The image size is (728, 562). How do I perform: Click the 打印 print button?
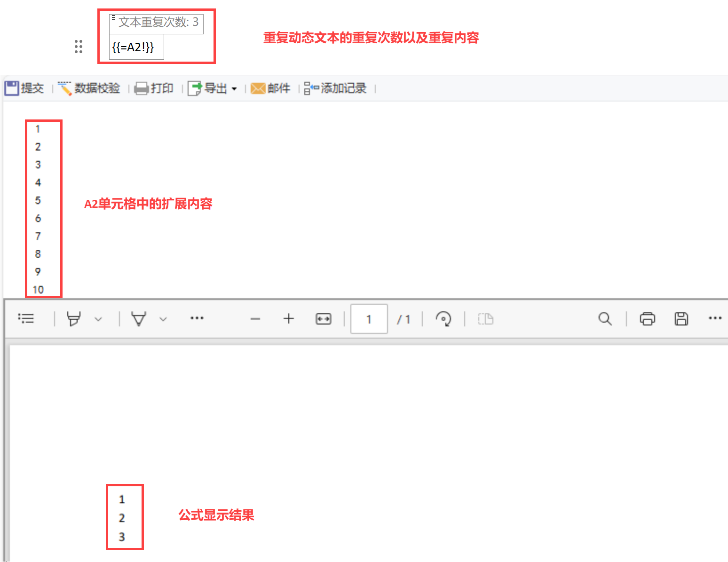154,88
